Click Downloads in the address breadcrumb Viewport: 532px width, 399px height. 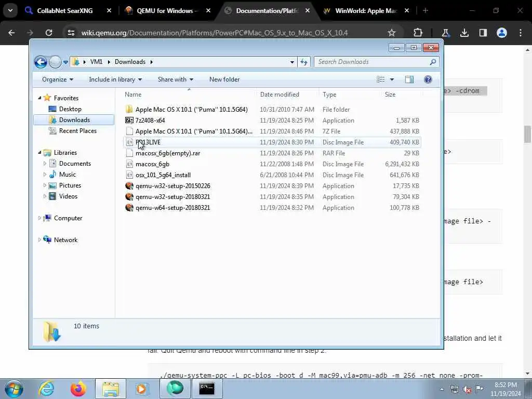point(130,62)
